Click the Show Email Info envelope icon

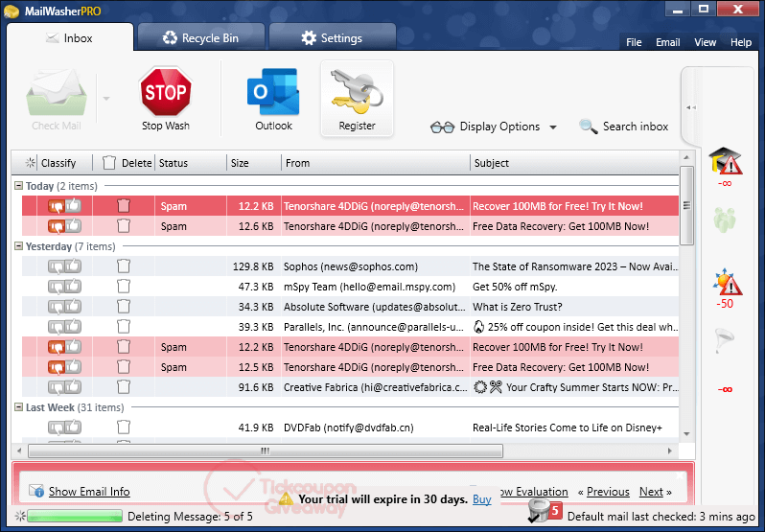[36, 491]
